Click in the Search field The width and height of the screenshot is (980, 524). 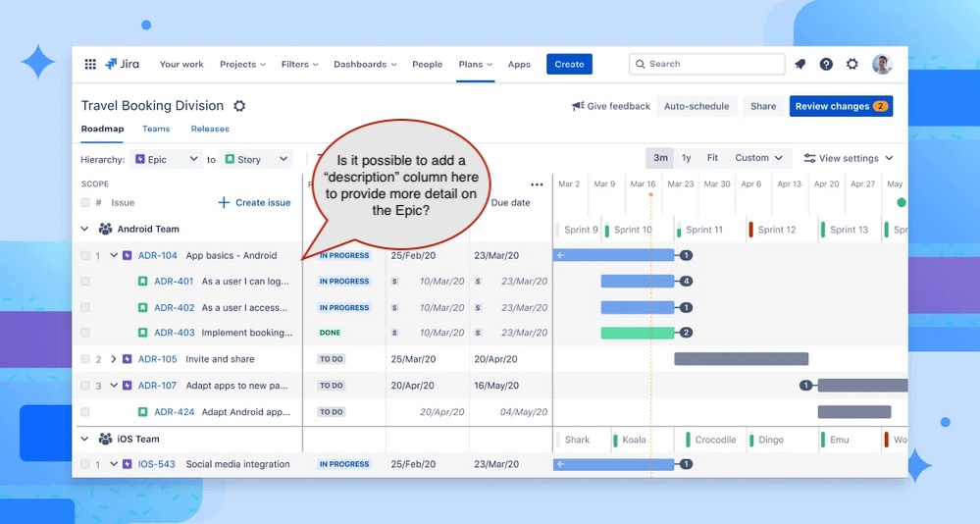coord(707,64)
